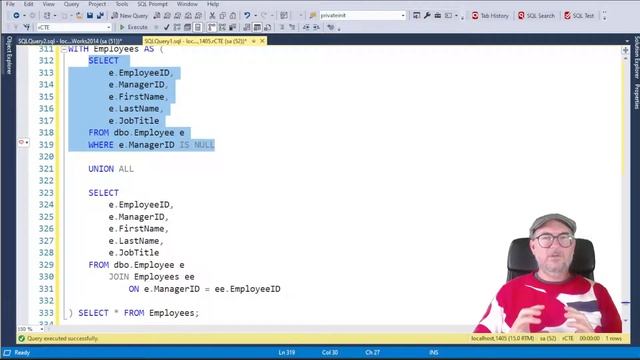Image resolution: width=640 pixels, height=360 pixels.
Task: Click the Toolbox briefcase icon
Action: [x=438, y=16]
